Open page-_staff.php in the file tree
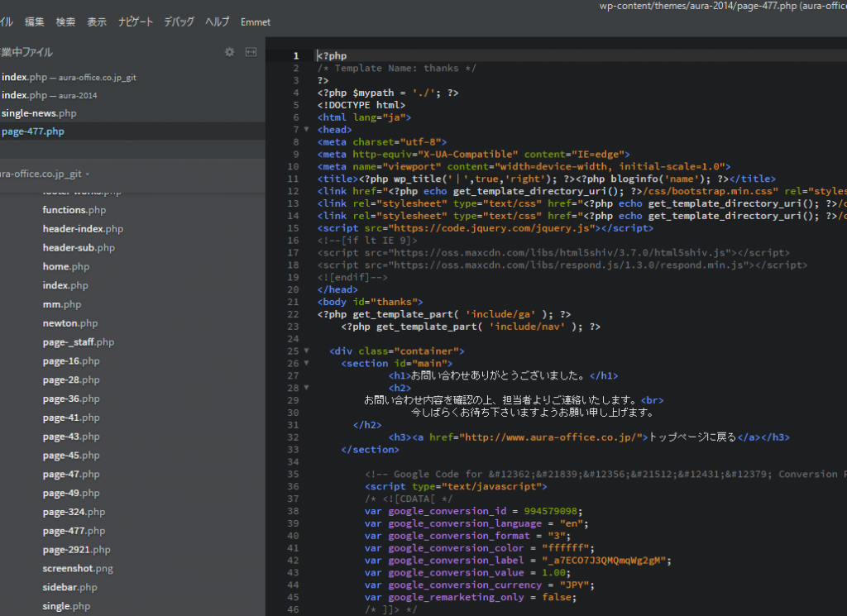The height and width of the screenshot is (616, 847). (79, 342)
